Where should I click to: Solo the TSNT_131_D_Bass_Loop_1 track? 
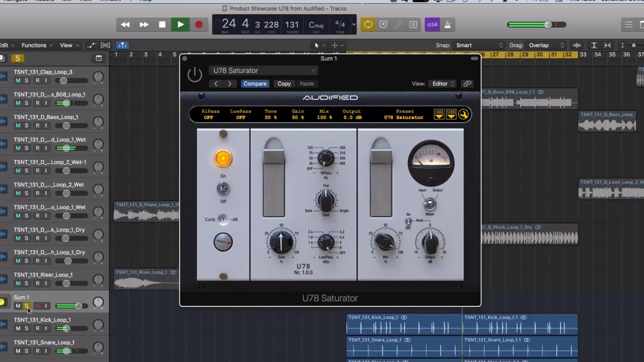pyautogui.click(x=26, y=126)
